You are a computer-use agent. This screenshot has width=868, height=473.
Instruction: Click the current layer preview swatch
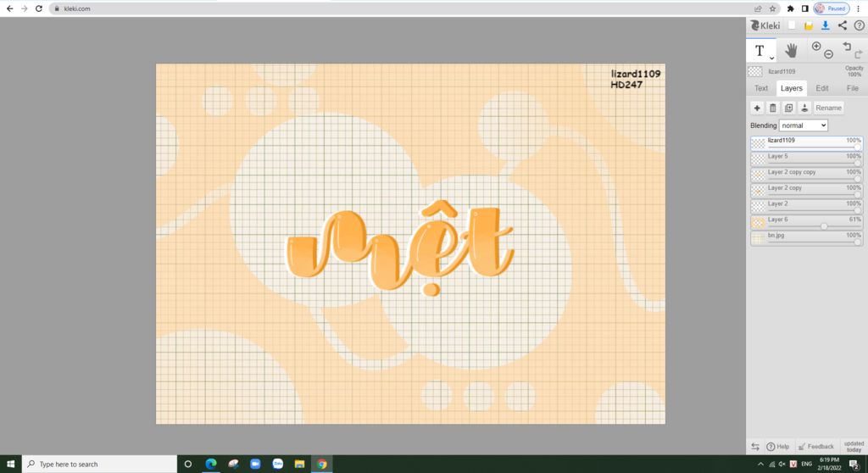[x=755, y=71]
